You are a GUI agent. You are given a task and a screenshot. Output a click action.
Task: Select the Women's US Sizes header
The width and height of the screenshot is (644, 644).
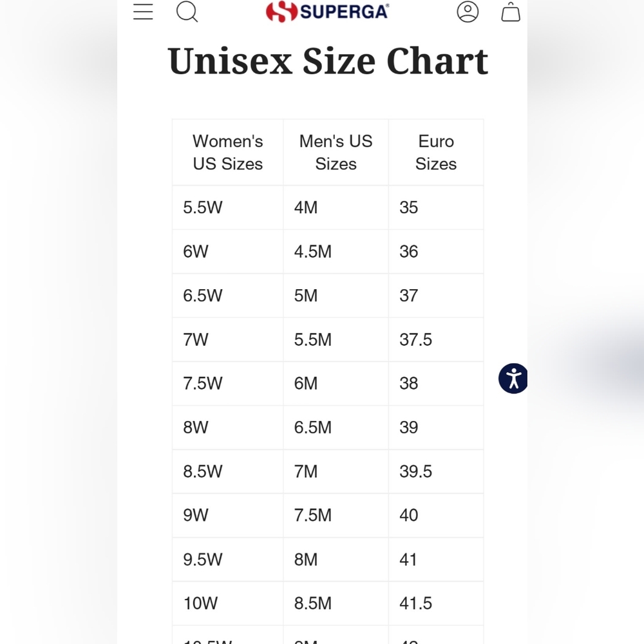(227, 153)
